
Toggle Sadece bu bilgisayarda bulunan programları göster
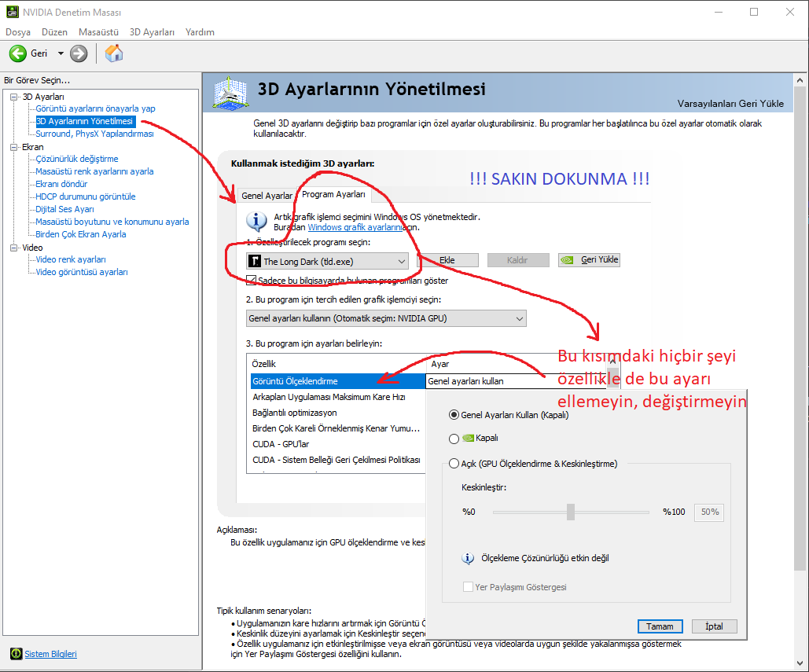[x=252, y=281]
